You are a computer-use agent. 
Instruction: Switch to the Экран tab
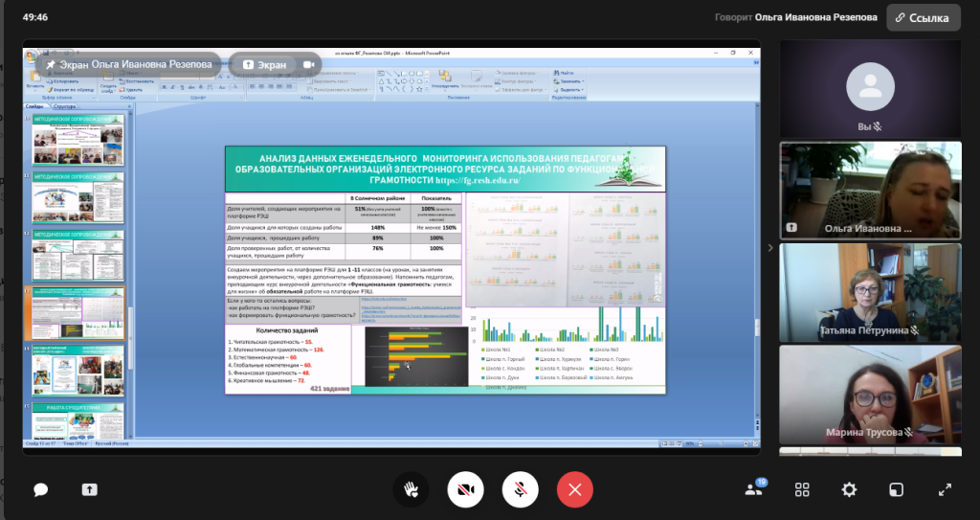[264, 64]
